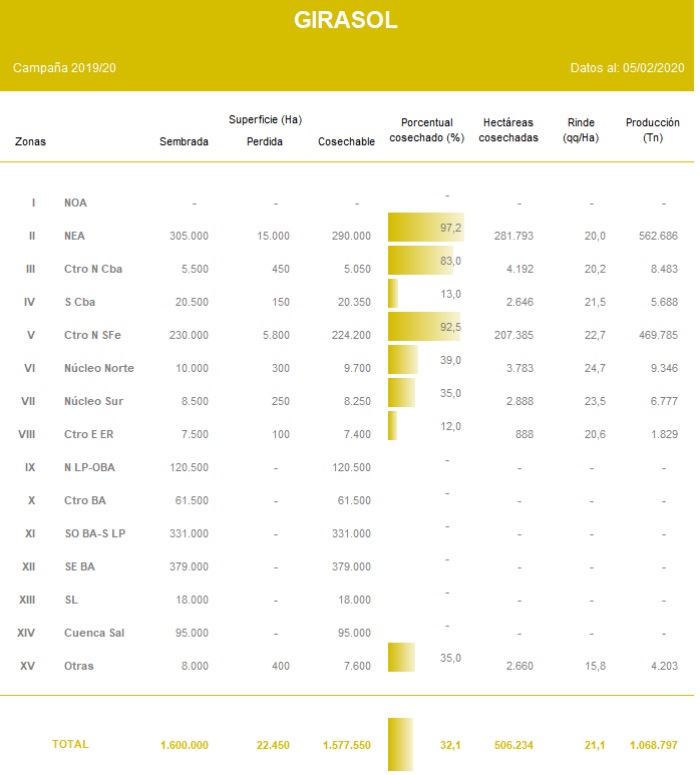Screen dimensions: 700x775
Task: Click the TOTAL 32,1 progress bar
Action: [400, 744]
